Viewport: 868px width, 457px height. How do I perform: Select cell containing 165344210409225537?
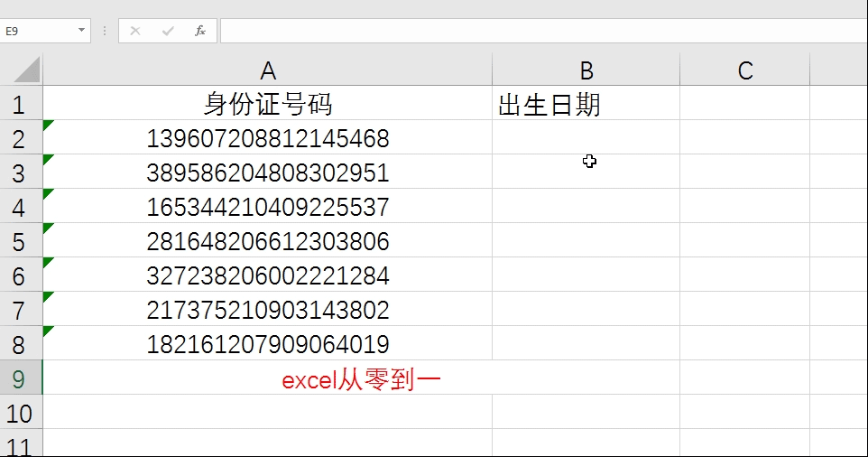268,207
